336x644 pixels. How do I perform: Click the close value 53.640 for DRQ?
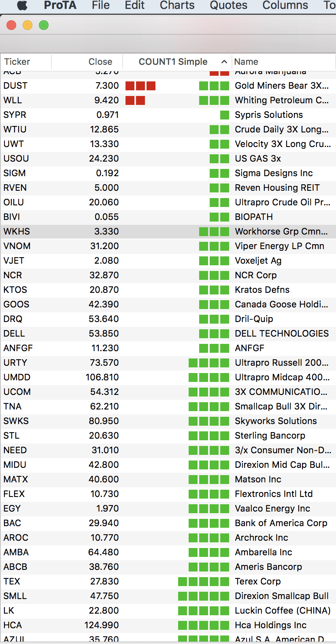[104, 319]
